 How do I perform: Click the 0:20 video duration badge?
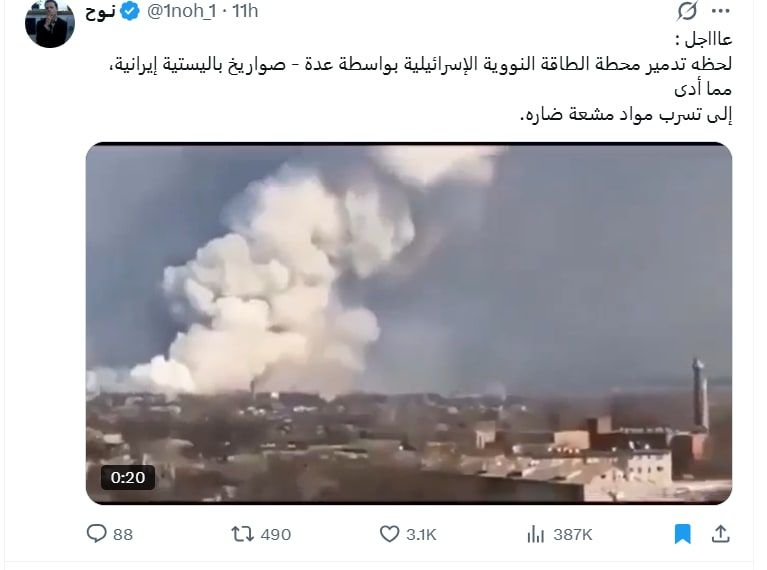click(x=128, y=477)
